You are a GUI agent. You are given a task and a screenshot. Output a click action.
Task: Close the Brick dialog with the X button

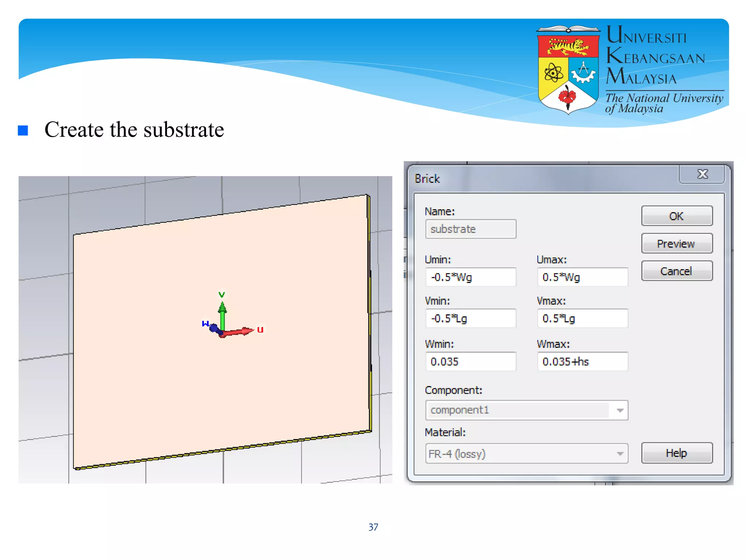pyautogui.click(x=702, y=174)
